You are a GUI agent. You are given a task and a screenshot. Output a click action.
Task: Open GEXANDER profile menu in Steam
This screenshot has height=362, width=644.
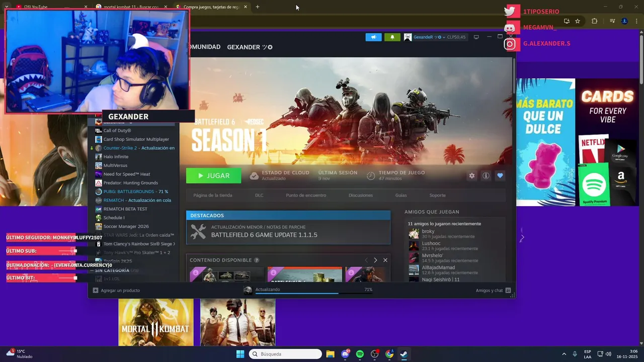click(x=250, y=47)
